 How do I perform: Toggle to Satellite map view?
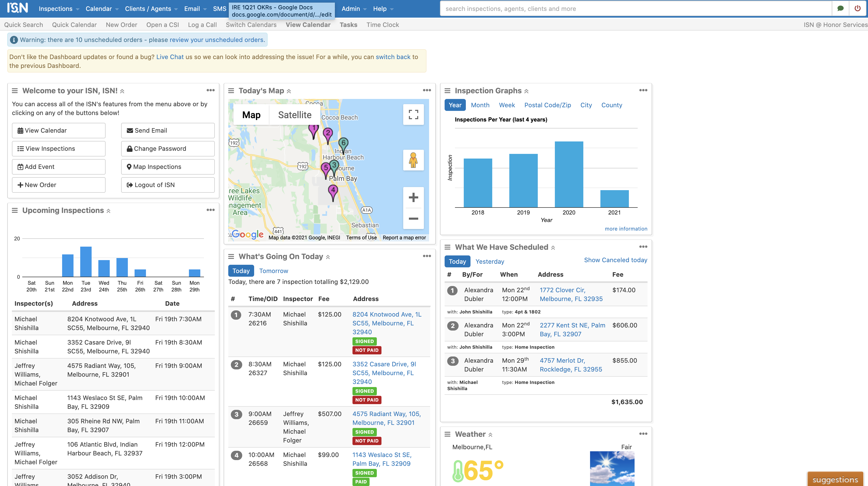[294, 115]
